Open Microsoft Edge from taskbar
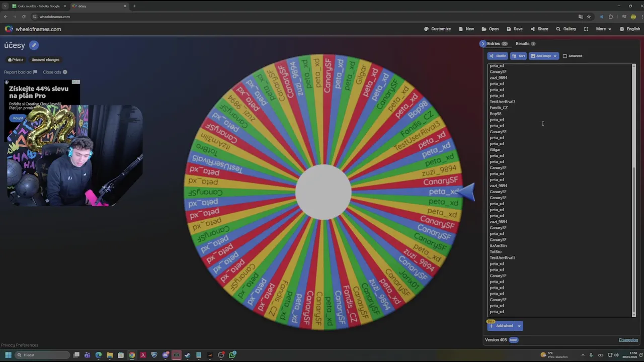644x362 pixels. pyautogui.click(x=98, y=355)
